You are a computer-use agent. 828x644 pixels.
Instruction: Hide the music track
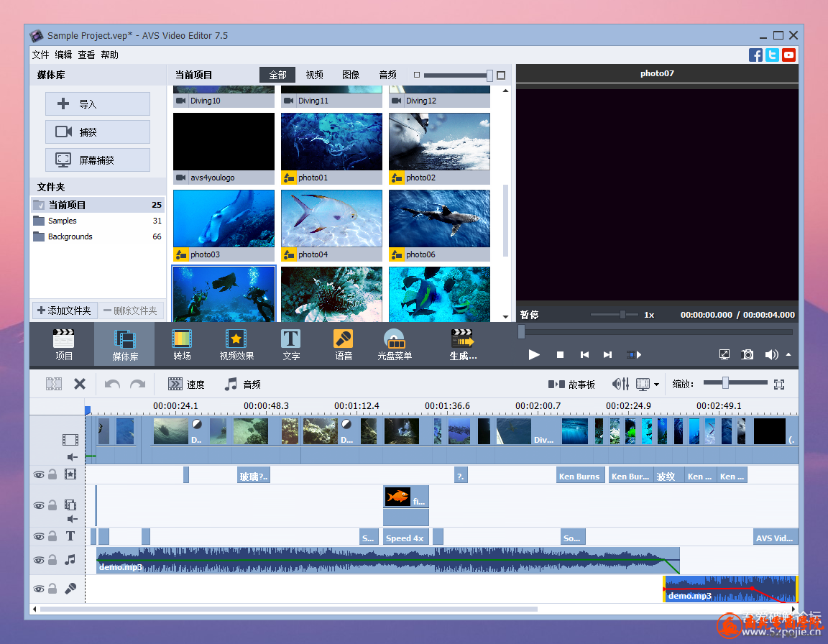tap(39, 560)
